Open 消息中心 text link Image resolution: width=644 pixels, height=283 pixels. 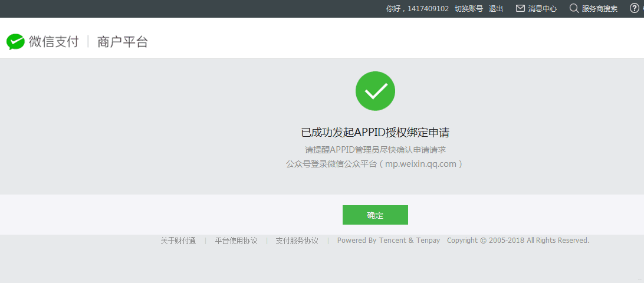click(543, 9)
